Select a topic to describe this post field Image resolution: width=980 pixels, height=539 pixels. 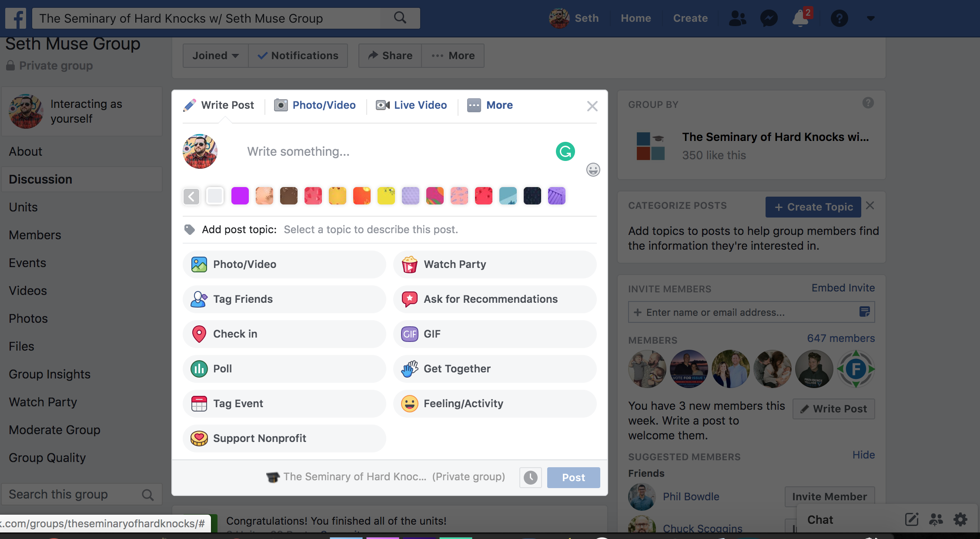click(x=371, y=230)
